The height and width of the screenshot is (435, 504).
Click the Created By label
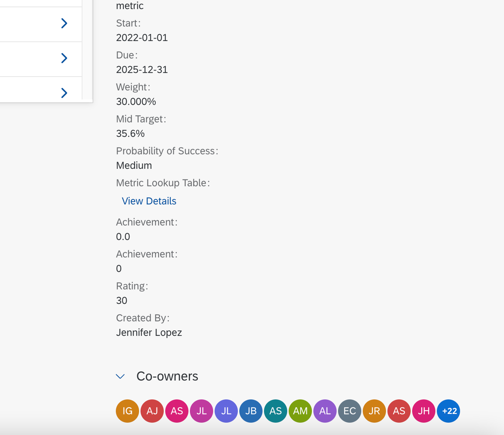click(x=143, y=318)
